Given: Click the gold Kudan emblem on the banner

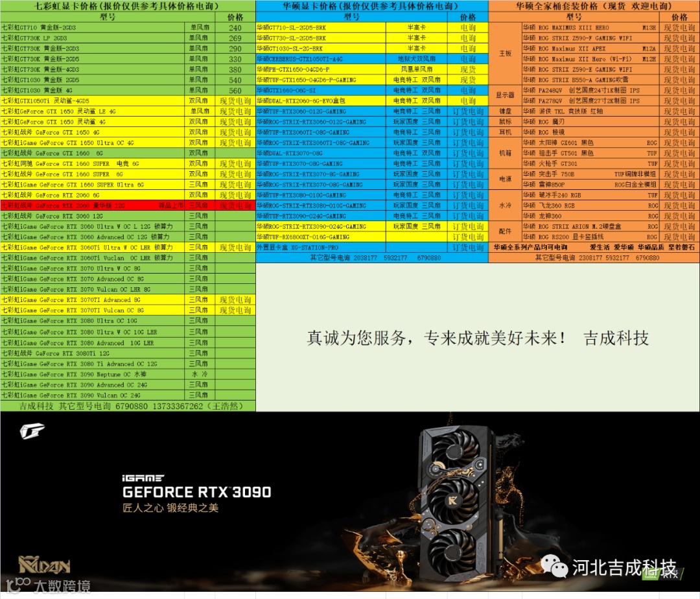Looking at the screenshot, I should coord(44,565).
